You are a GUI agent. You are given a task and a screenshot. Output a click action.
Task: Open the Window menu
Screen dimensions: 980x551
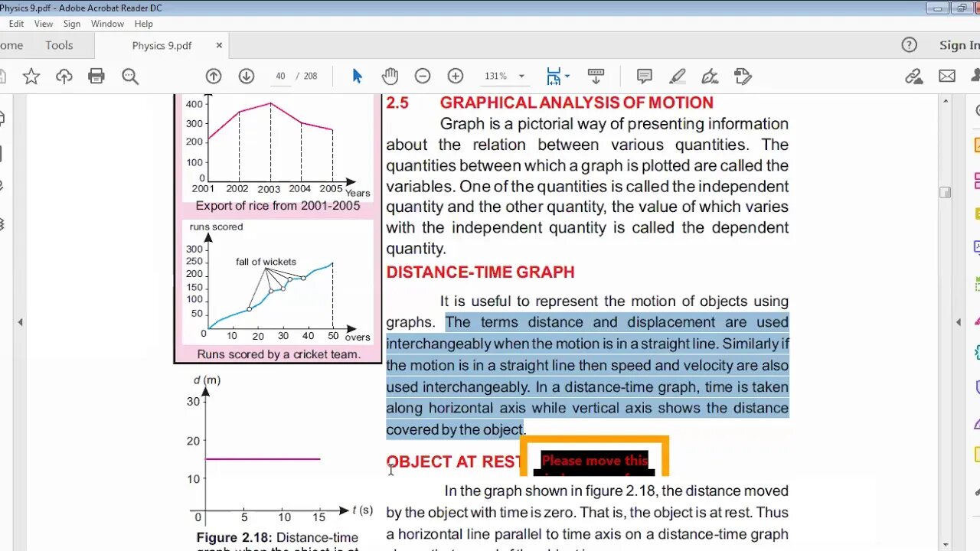pyautogui.click(x=107, y=24)
